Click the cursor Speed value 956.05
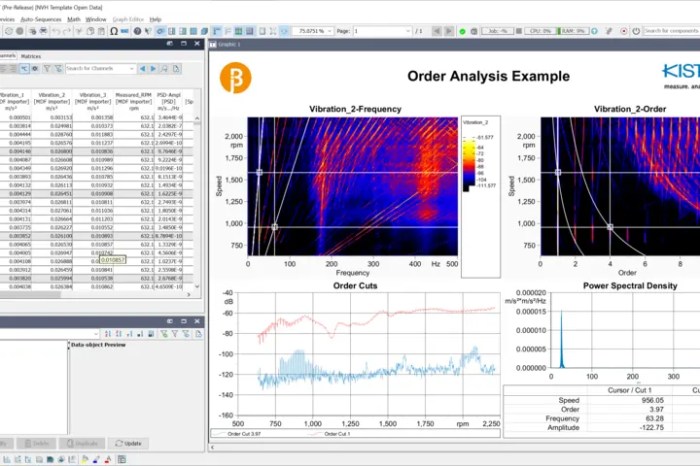The height and width of the screenshot is (466, 700). coord(653,400)
